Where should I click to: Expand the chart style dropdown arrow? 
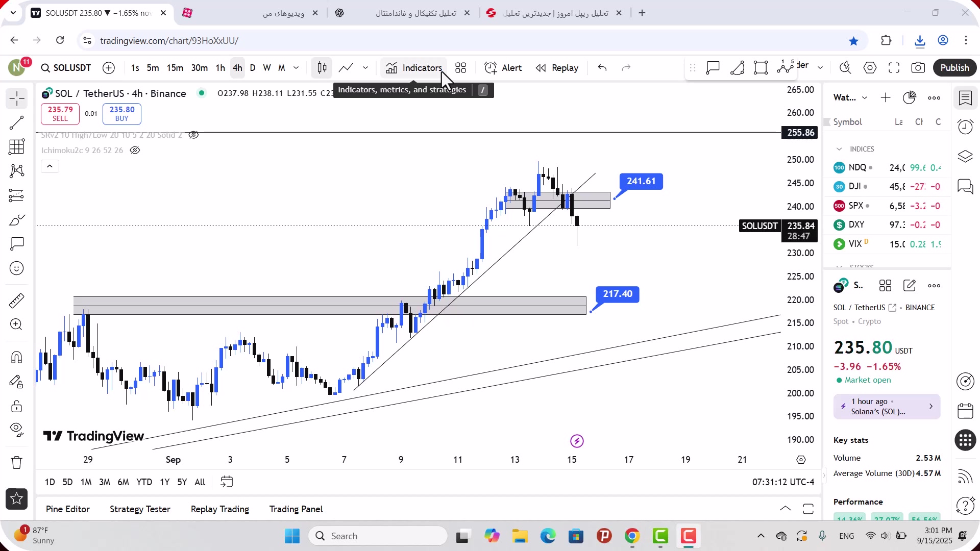(365, 68)
